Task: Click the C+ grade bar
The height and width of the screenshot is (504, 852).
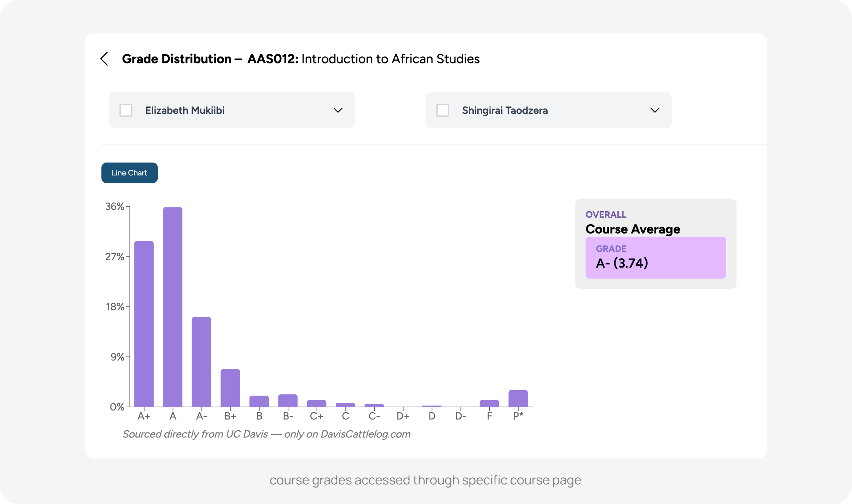Action: pyautogui.click(x=316, y=403)
